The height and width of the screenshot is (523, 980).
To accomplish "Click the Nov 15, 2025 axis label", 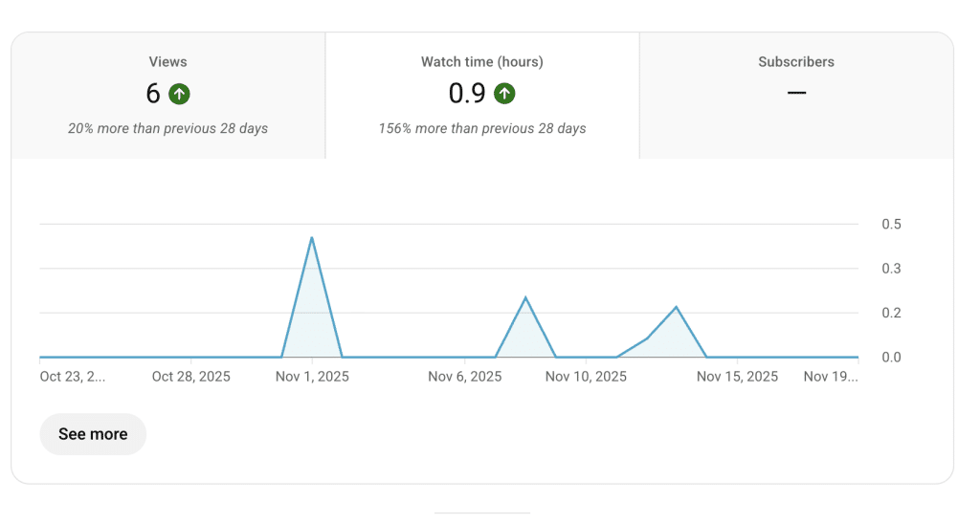I will pyautogui.click(x=737, y=377).
